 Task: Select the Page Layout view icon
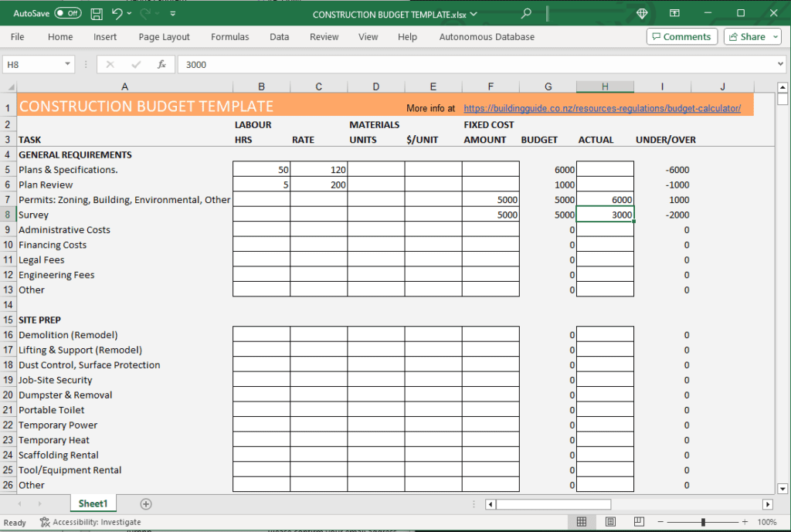[609, 522]
